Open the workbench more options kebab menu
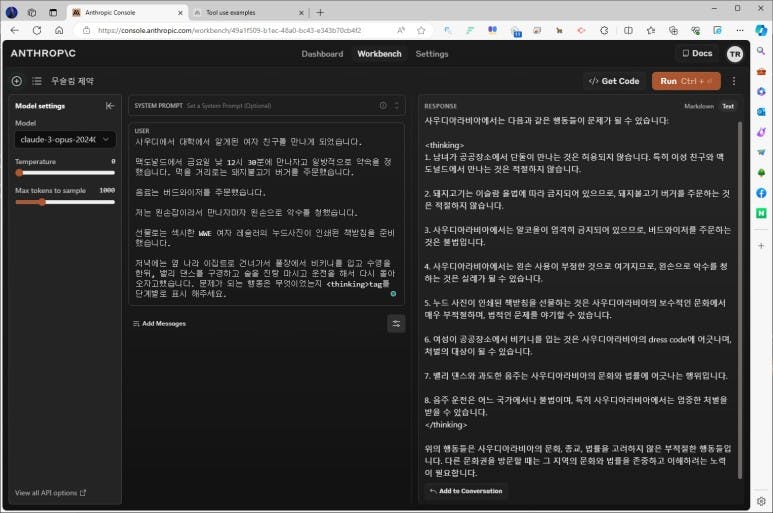Viewport: 773px width, 513px height. pyautogui.click(x=734, y=81)
